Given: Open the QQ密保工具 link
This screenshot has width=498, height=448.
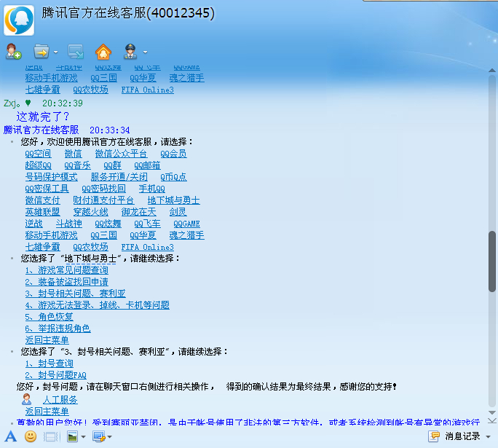Looking at the screenshot, I should [47, 189].
